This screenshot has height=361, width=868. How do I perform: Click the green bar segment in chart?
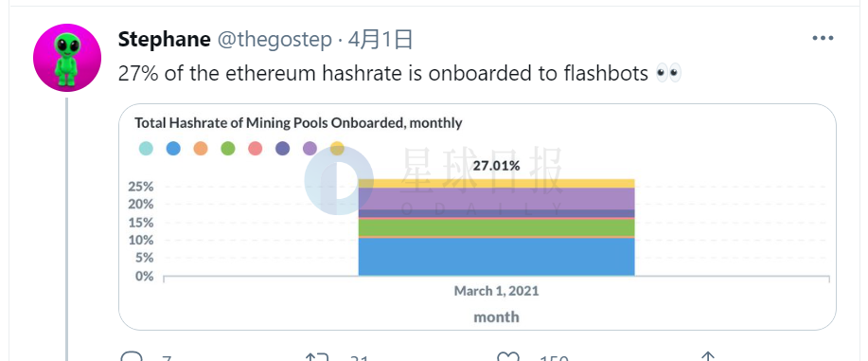click(497, 227)
